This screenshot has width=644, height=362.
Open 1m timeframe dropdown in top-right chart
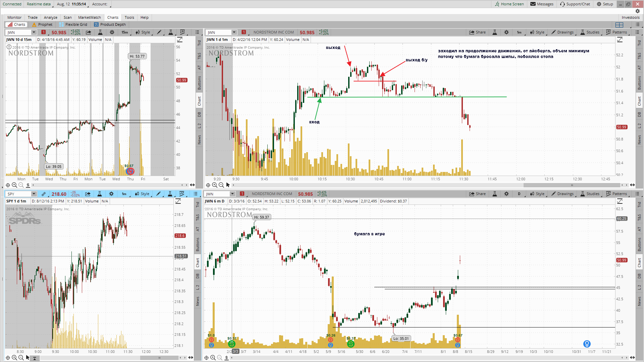[x=520, y=32]
